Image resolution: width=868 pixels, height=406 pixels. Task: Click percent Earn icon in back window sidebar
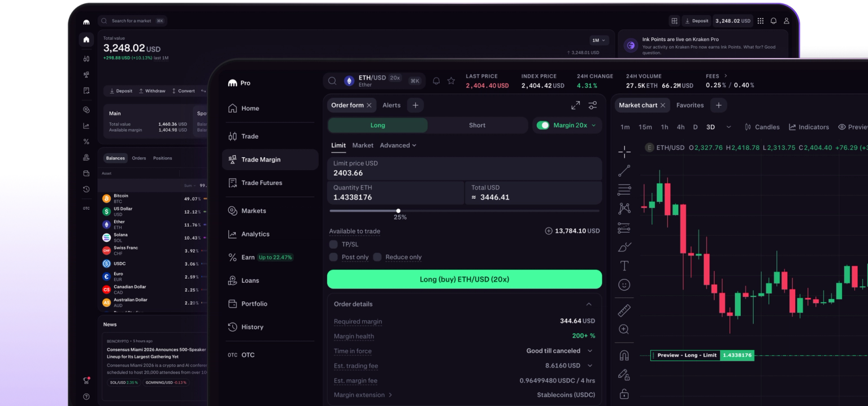86,141
